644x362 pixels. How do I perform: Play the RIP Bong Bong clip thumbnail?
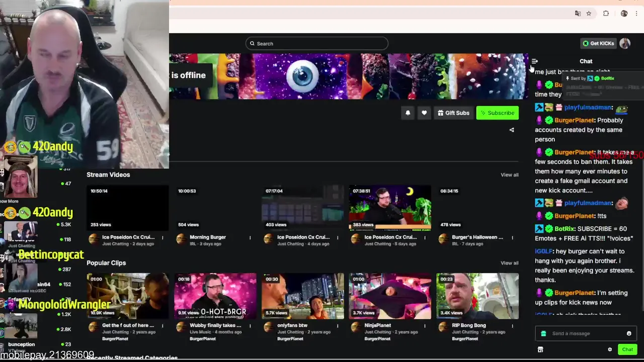(x=477, y=296)
